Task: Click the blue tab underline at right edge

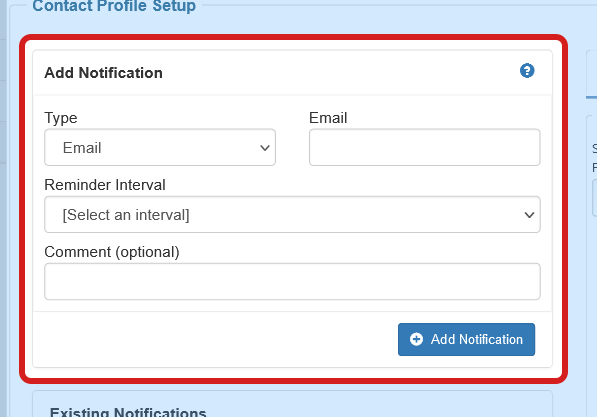Action: click(591, 97)
